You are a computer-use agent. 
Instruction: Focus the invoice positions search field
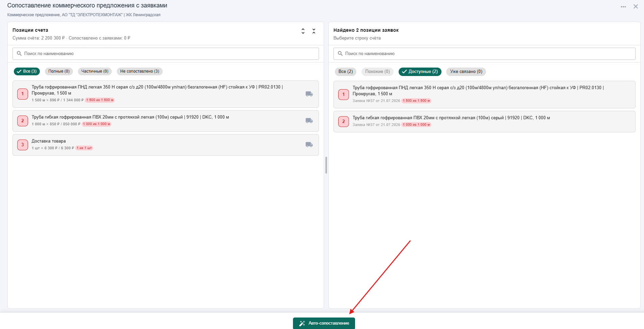pos(166,54)
